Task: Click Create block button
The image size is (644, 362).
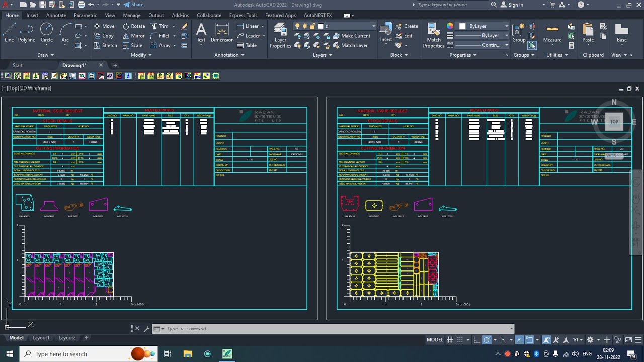Action: coord(407,26)
